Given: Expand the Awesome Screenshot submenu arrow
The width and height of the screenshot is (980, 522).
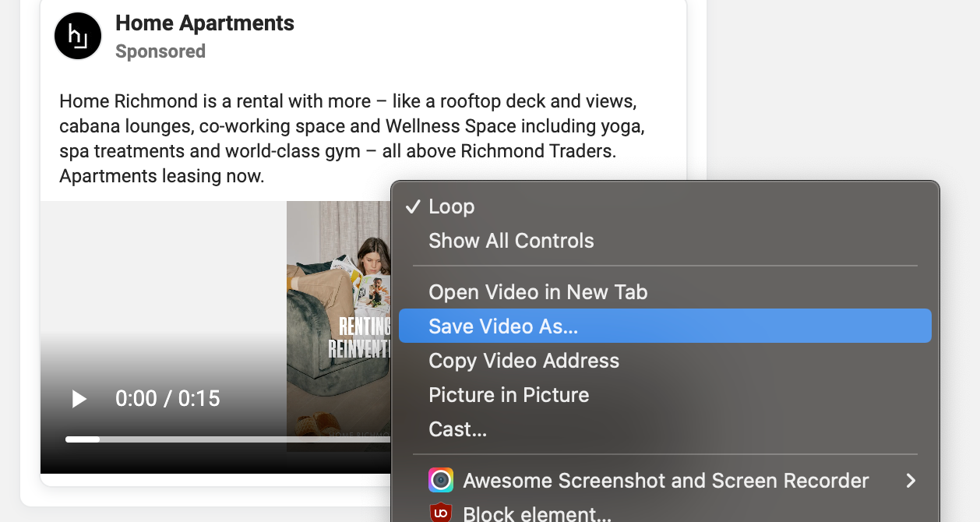Looking at the screenshot, I should pyautogui.click(x=910, y=481).
